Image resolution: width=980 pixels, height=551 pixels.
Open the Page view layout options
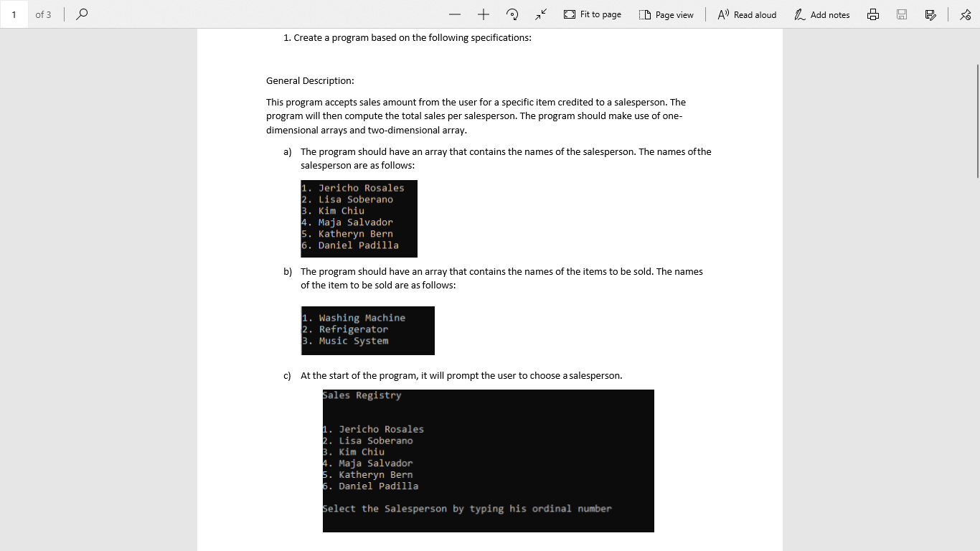point(666,14)
